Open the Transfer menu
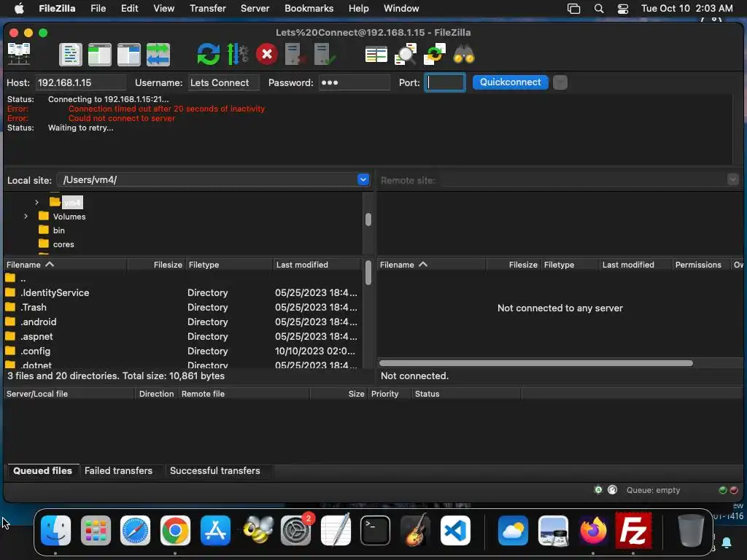Screen dimensions: 747x560 point(208,9)
